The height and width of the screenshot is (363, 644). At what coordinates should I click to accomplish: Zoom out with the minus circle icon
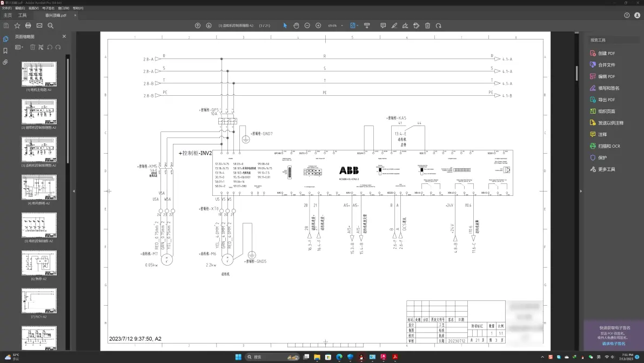307,25
